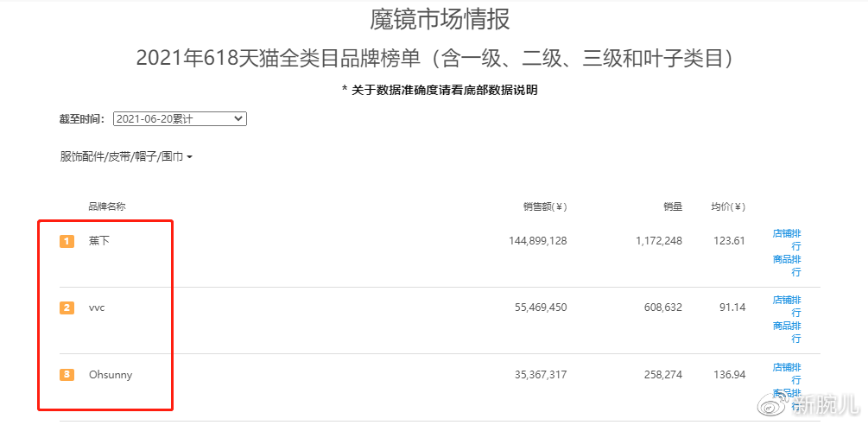Click the rank 1 badge icon
This screenshot has width=868, height=425.
click(67, 241)
